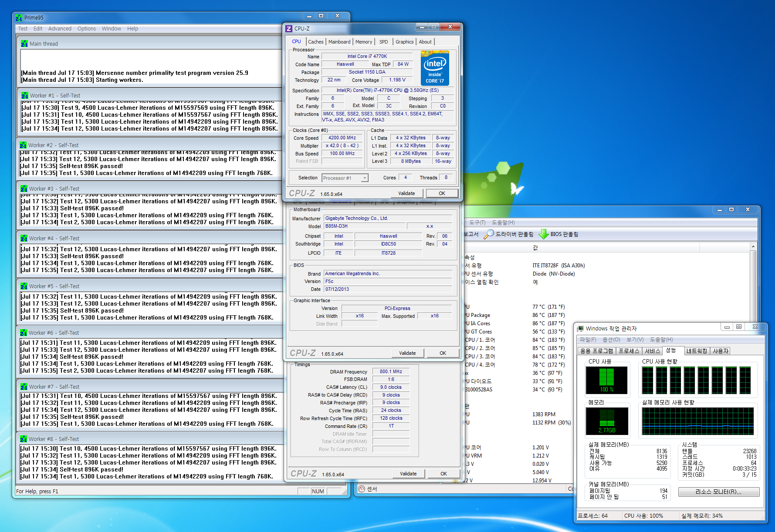This screenshot has height=532, width=775.
Task: Switch to the Caches tab in CPU-Z
Action: 315,42
